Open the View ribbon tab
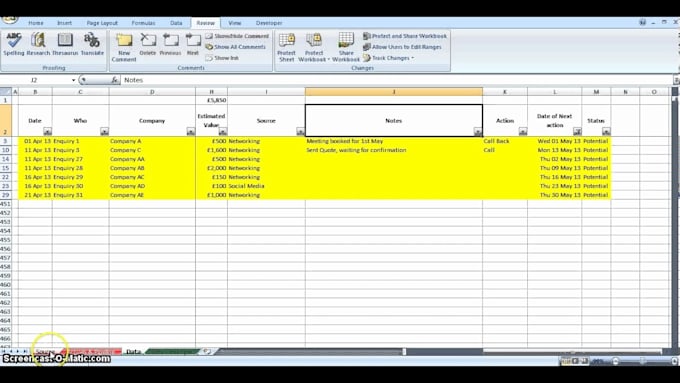Image resolution: width=680 pixels, height=383 pixels. pos(235,23)
